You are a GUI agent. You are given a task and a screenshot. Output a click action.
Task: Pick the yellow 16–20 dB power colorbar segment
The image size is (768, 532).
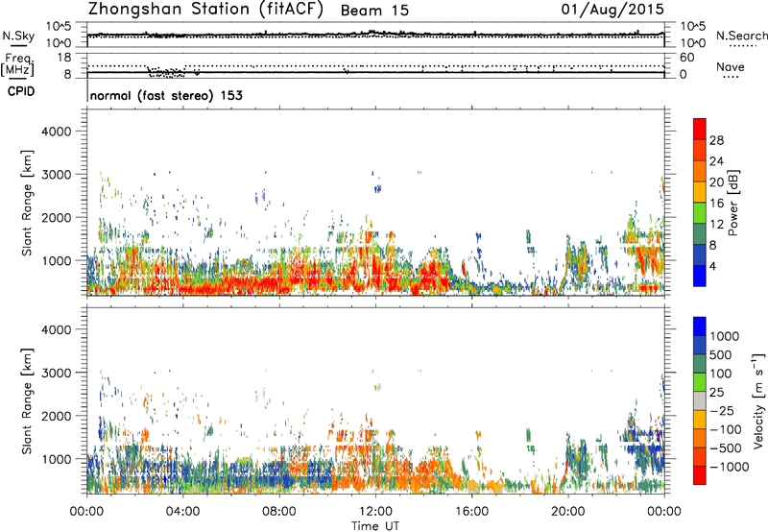click(x=700, y=192)
